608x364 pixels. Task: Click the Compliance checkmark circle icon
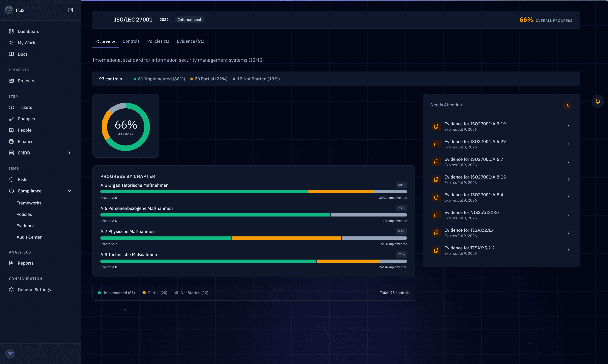point(11,191)
